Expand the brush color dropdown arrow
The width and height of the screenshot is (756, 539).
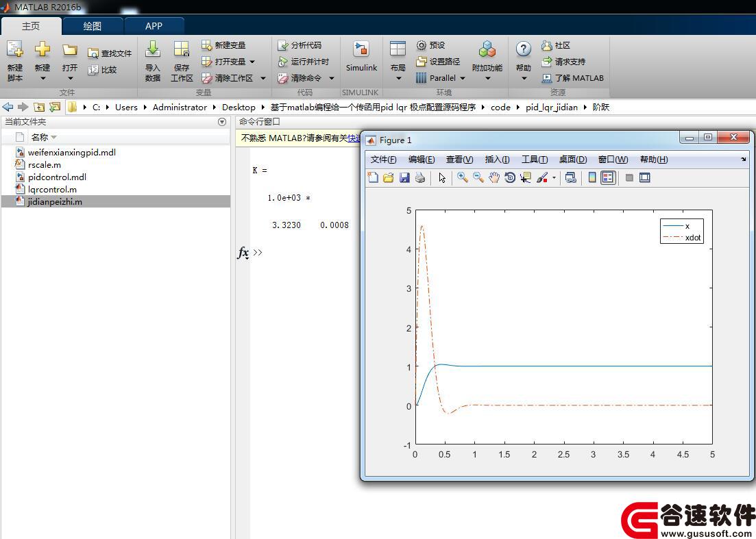point(554,178)
